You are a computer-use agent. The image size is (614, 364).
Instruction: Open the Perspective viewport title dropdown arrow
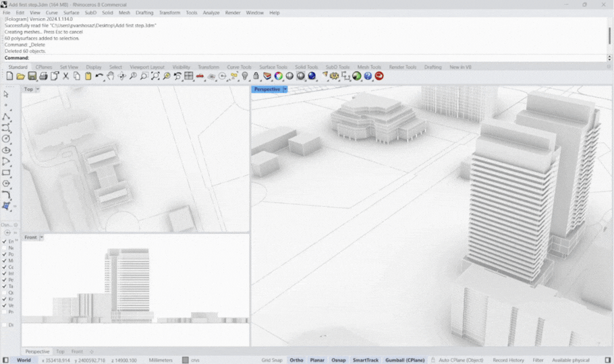point(285,89)
